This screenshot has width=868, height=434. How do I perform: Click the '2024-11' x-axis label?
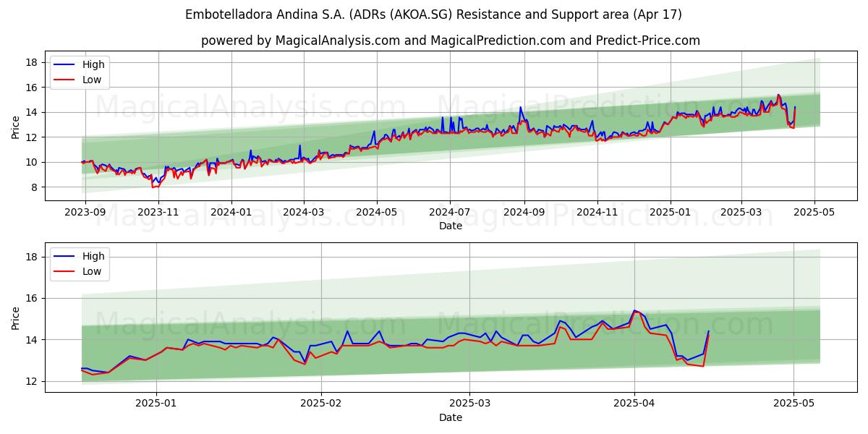(x=597, y=214)
